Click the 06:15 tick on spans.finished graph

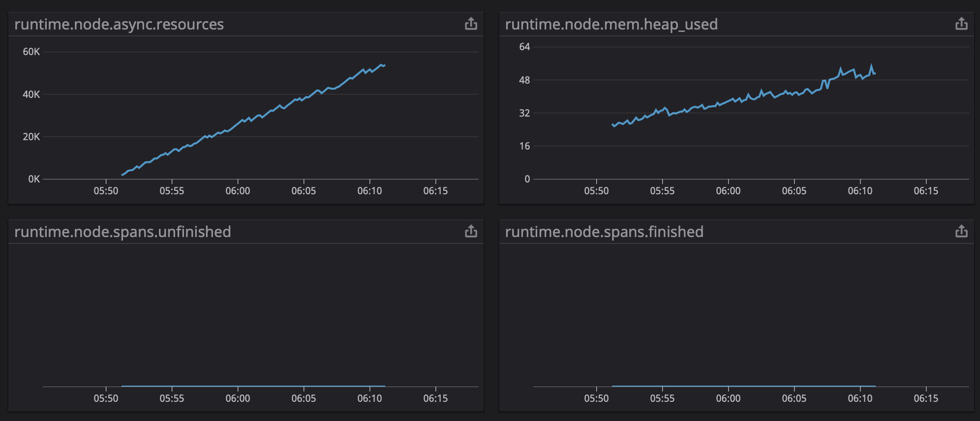[x=926, y=398]
